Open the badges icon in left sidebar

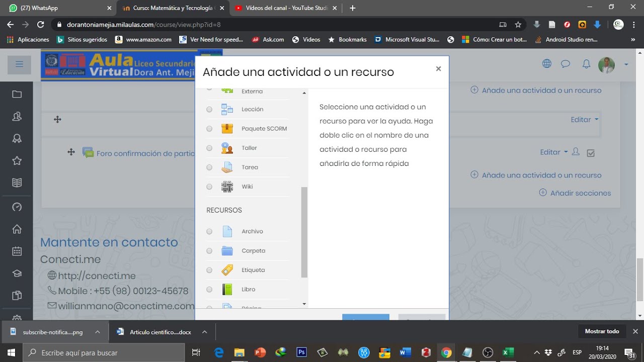point(17,138)
